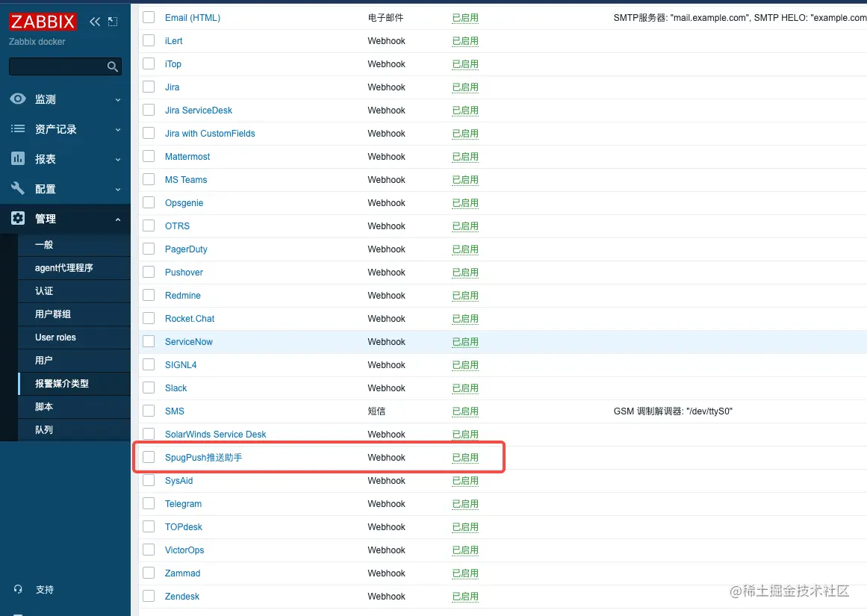Open the Jira with CustomFields media type
This screenshot has height=616, width=867.
pos(210,133)
